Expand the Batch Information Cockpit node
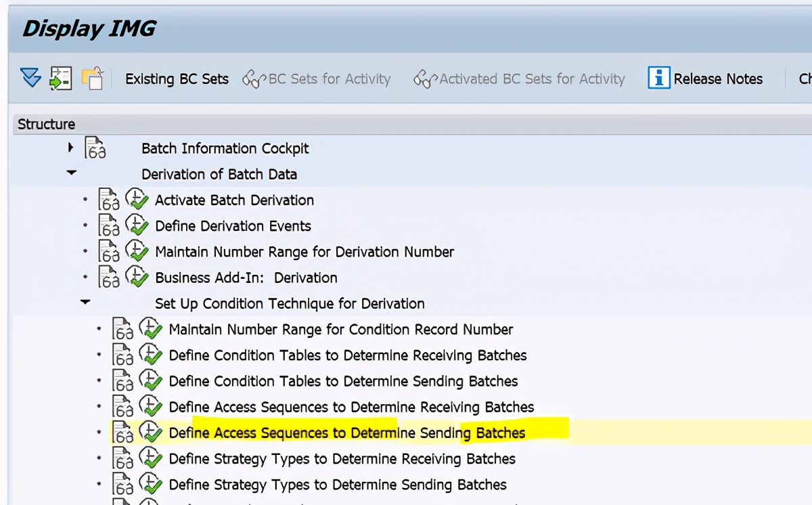Image resolution: width=812 pixels, height=505 pixels. pos(71,148)
